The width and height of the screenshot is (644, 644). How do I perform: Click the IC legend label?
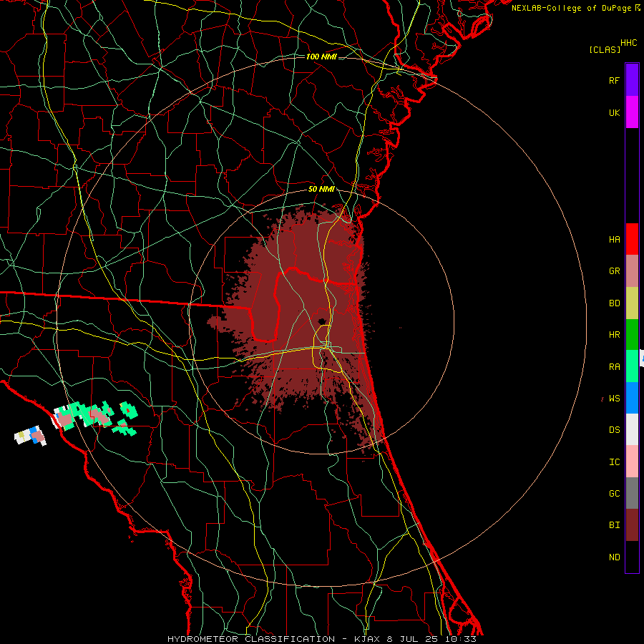pyautogui.click(x=614, y=462)
